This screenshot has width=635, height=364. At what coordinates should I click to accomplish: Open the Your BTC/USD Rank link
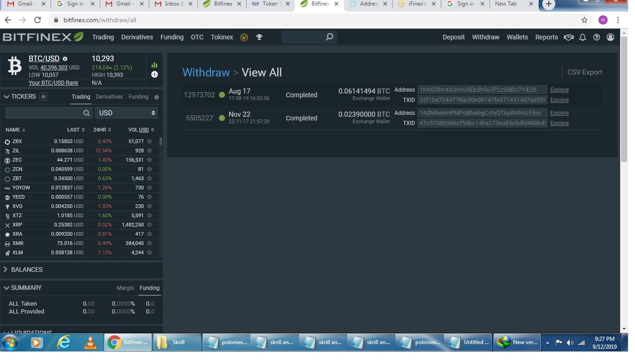coord(53,83)
